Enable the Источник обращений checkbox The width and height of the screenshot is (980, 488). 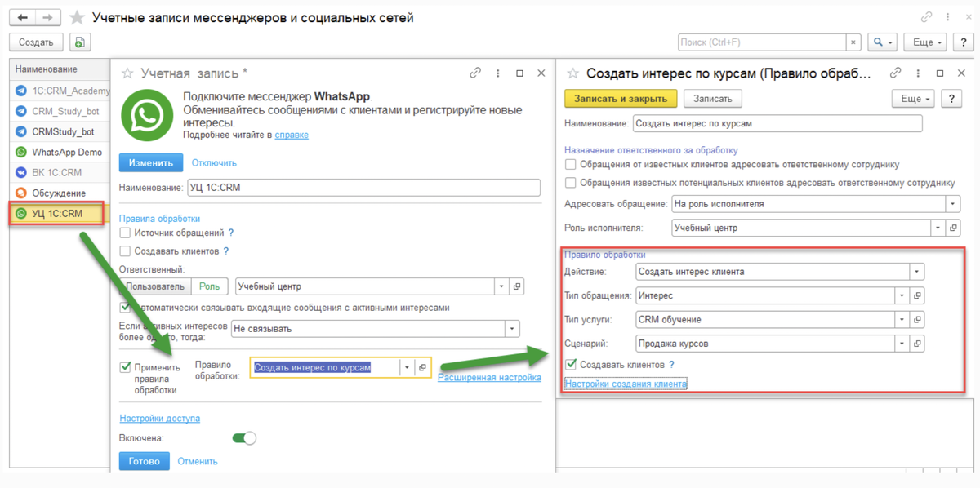[x=125, y=233]
